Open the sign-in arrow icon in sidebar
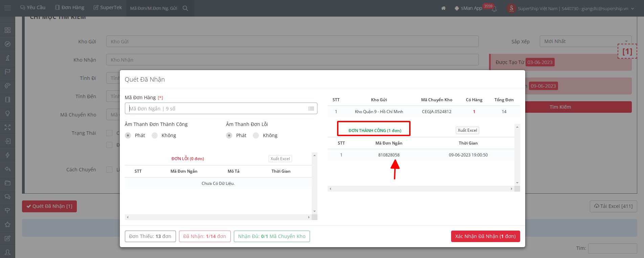The width and height of the screenshot is (644, 258). click(x=7, y=141)
